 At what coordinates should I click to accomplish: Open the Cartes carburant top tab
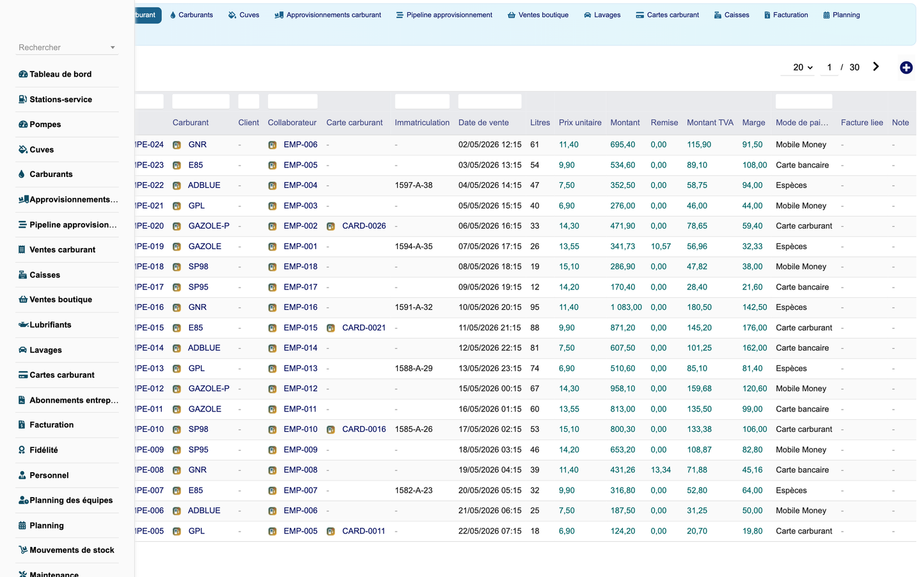click(667, 15)
